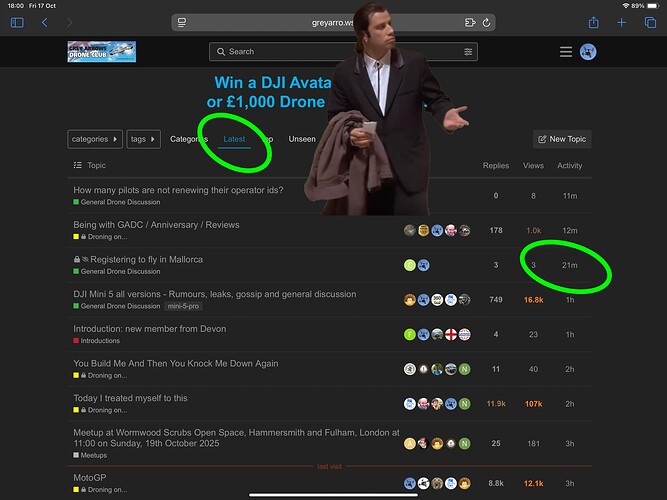Open topic about pilots not renewing operator ids
The width and height of the screenshot is (667, 500).
pyautogui.click(x=178, y=190)
